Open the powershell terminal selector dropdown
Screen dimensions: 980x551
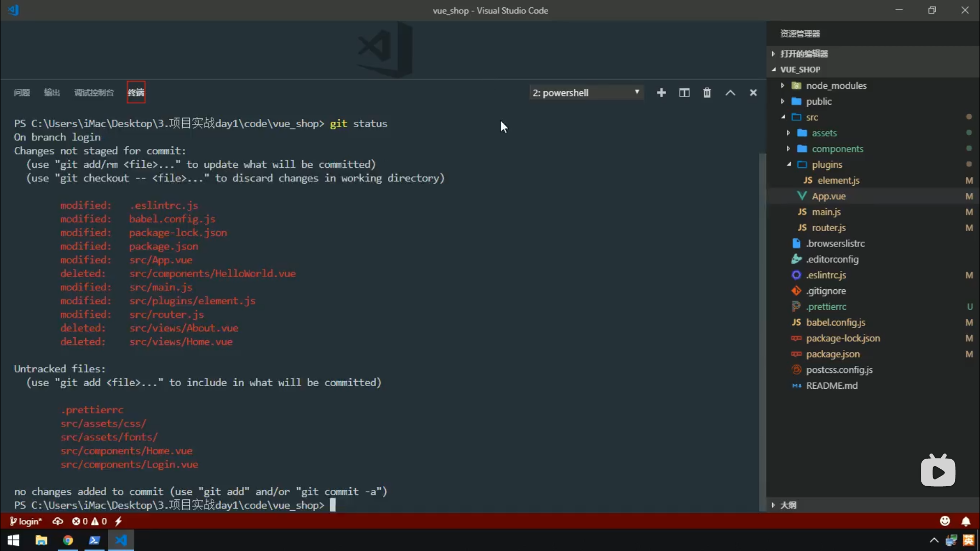[586, 92]
